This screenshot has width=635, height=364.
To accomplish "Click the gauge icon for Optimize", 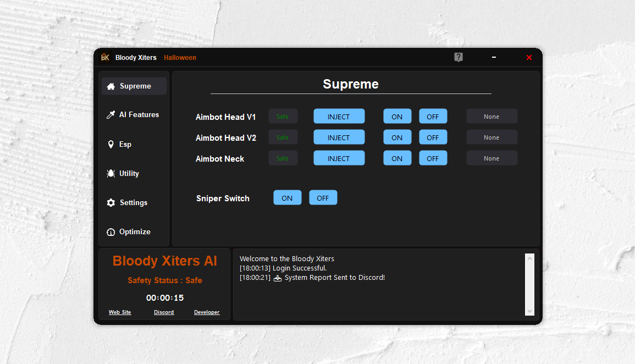I will (x=111, y=232).
